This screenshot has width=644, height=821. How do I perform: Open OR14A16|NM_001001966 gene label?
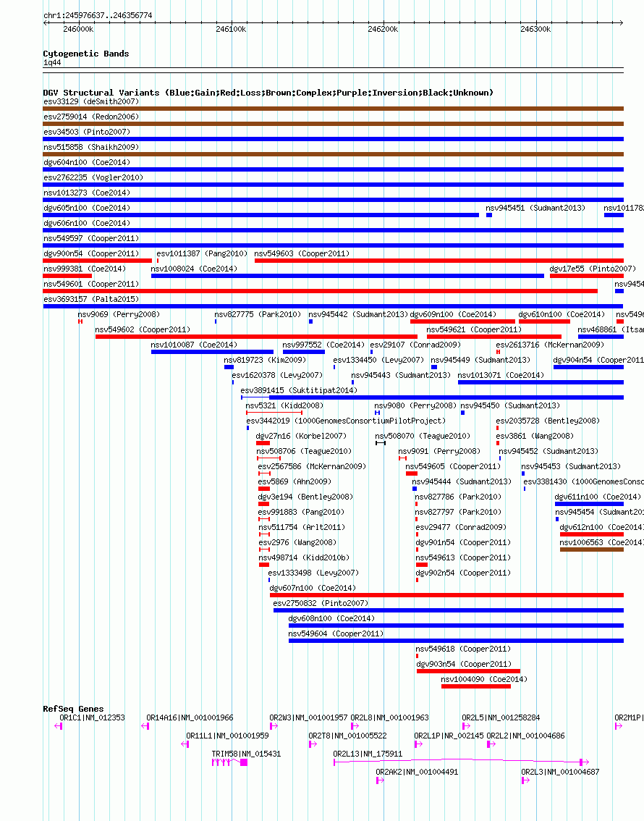coord(190,717)
